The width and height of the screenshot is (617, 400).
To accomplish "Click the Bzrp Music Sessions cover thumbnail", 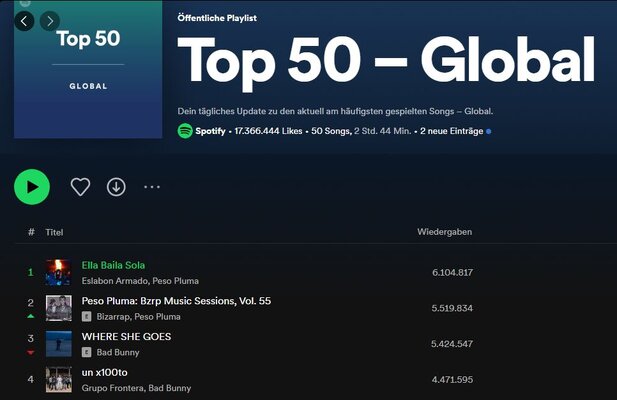I will pos(59,308).
